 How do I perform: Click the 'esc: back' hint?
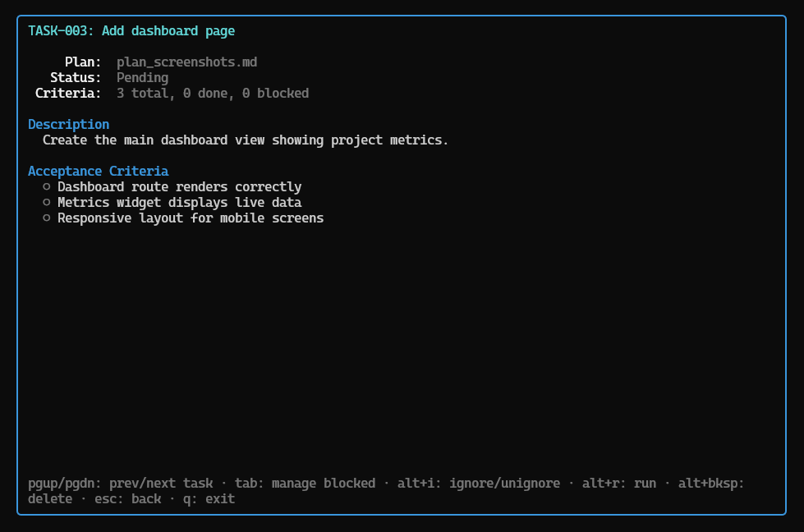127,498
